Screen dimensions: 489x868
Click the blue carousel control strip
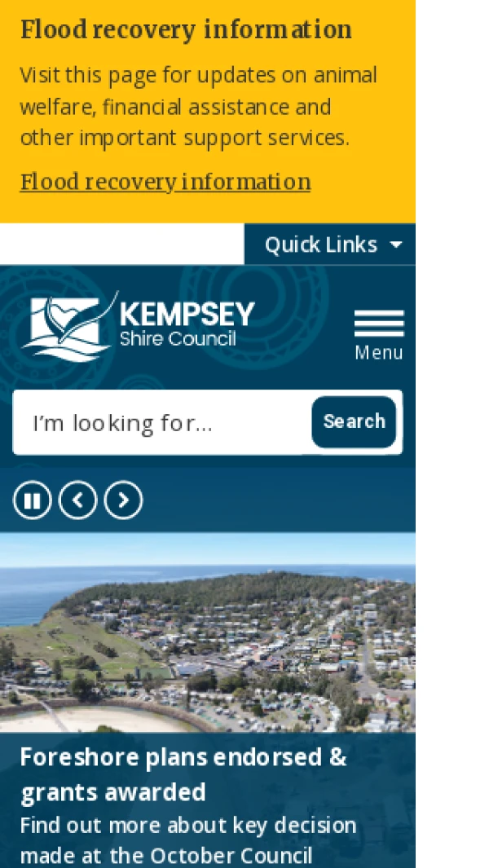277,500
